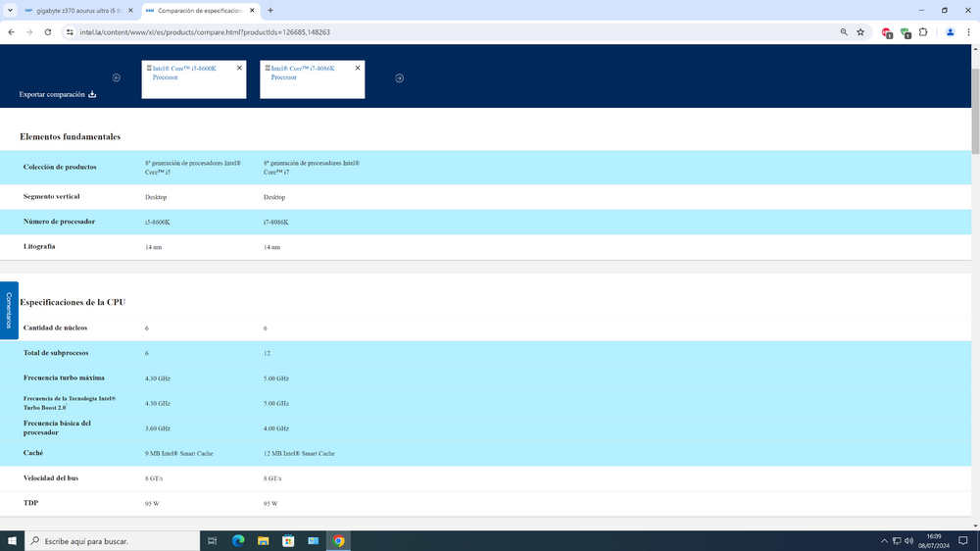Click Exportar comparación download link

[x=58, y=94]
